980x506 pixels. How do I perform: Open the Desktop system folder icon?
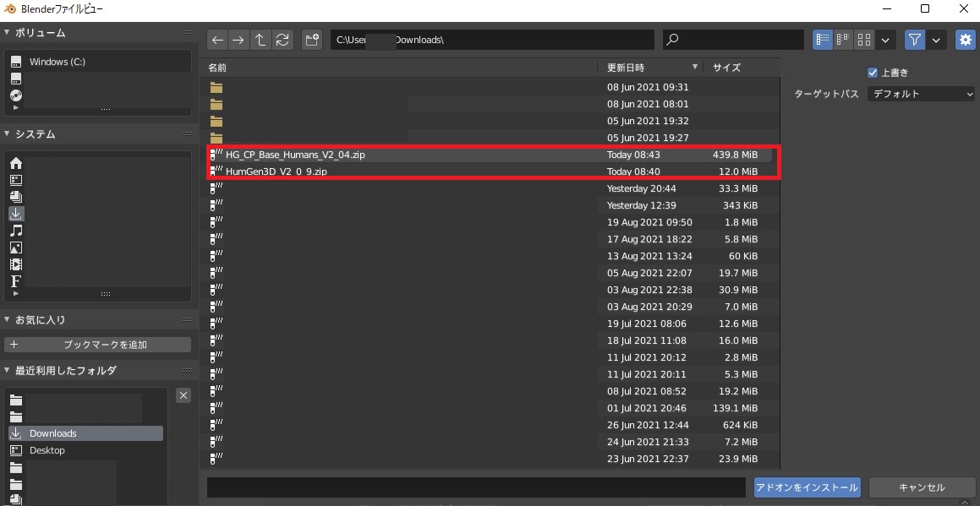(x=16, y=180)
